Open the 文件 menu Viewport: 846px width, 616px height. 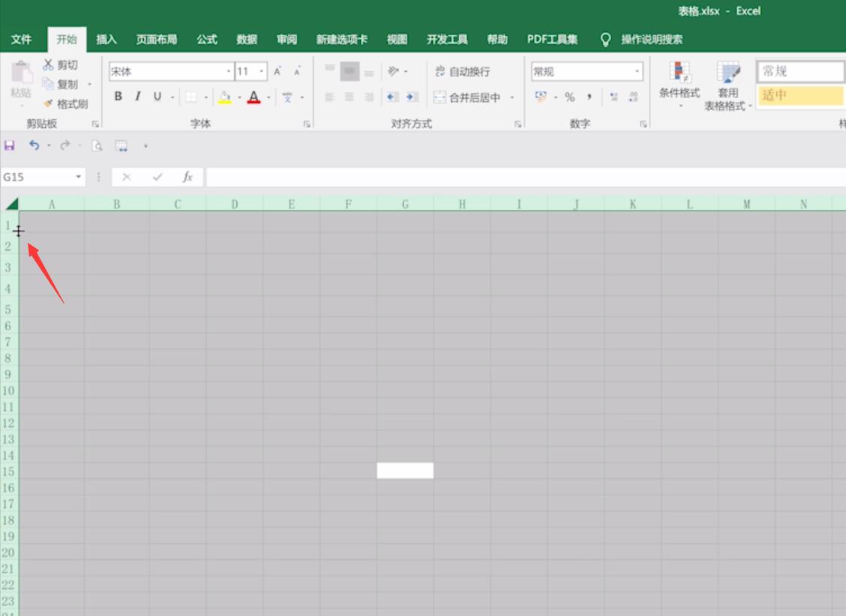(21, 39)
